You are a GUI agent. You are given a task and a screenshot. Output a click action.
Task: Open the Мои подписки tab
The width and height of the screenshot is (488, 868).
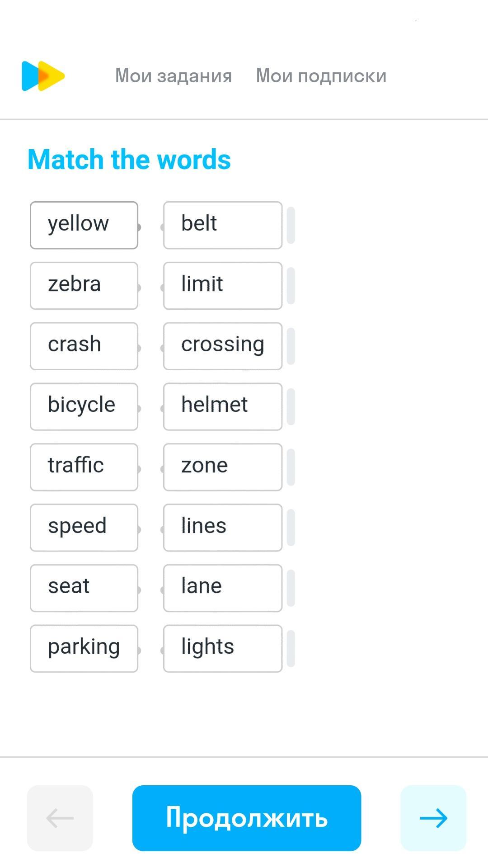tap(321, 76)
